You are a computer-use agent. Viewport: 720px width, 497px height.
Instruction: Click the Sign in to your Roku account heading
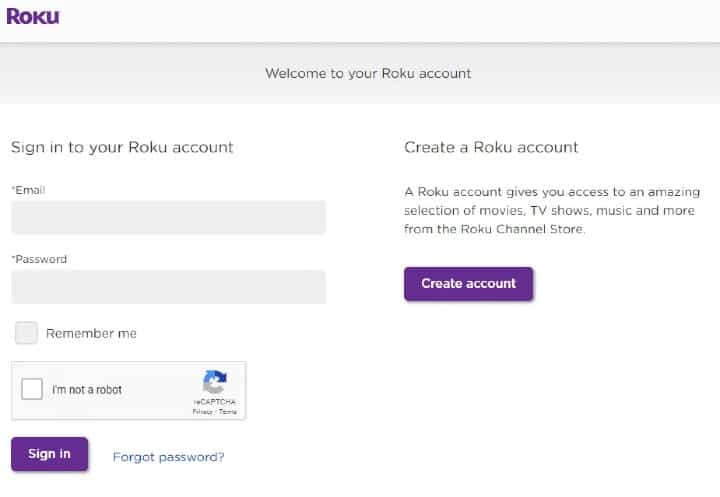click(122, 147)
